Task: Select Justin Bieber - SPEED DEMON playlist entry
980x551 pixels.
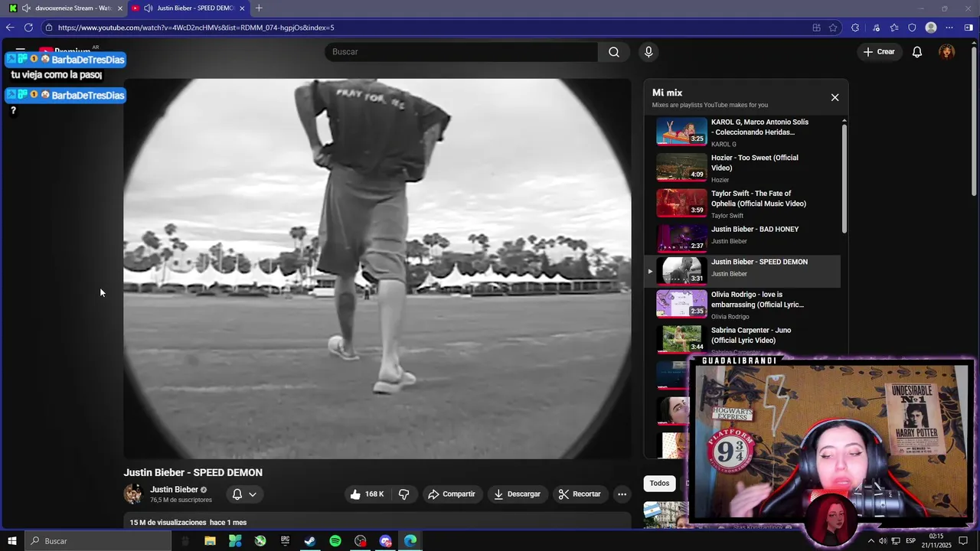Action: point(743,271)
